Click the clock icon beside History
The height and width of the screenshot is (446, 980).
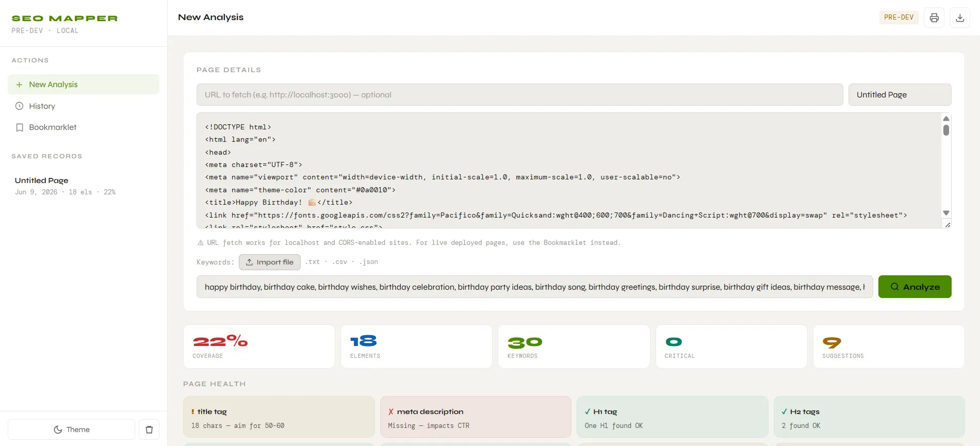(x=19, y=106)
